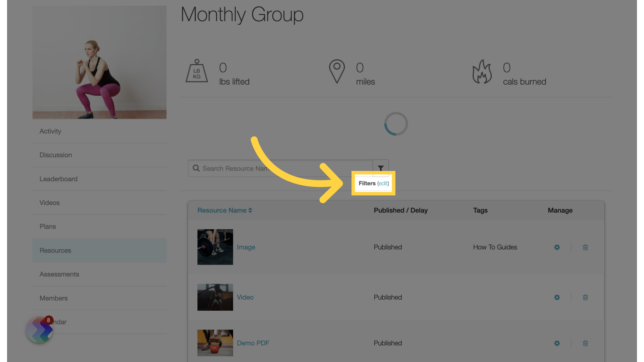
Task: Click the Leaderboard menu item
Action: point(58,179)
